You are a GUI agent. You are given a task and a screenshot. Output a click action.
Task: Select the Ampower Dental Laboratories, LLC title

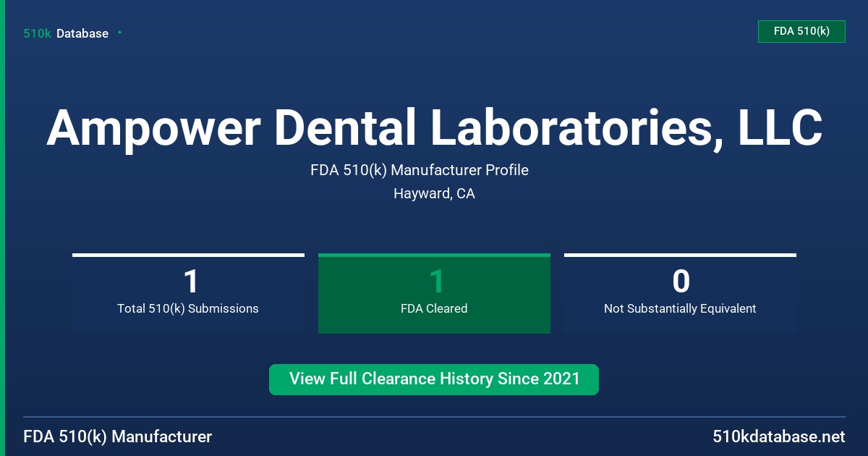click(434, 127)
